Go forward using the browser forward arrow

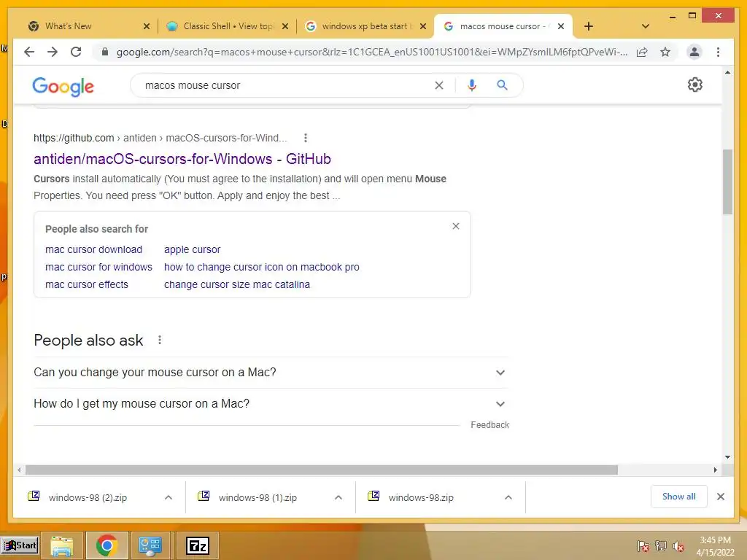click(53, 52)
